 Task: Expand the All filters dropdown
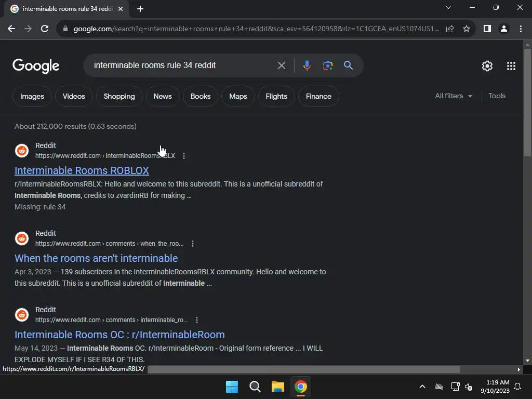click(x=454, y=96)
